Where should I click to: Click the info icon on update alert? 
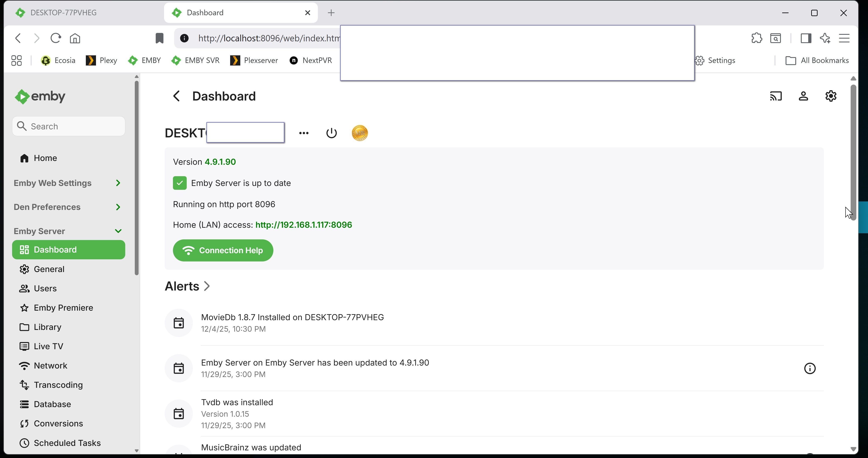(x=810, y=368)
